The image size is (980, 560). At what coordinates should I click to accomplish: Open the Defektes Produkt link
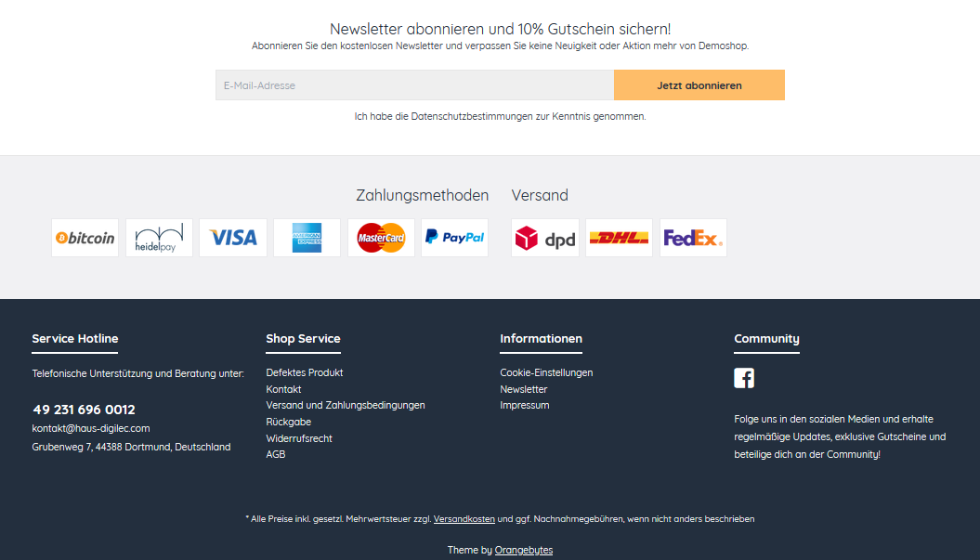pos(305,372)
